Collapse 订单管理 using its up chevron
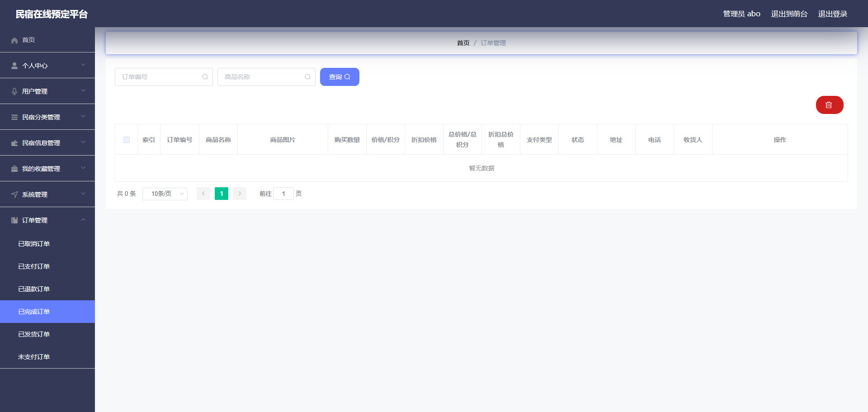This screenshot has width=868, height=412. pyautogui.click(x=83, y=220)
